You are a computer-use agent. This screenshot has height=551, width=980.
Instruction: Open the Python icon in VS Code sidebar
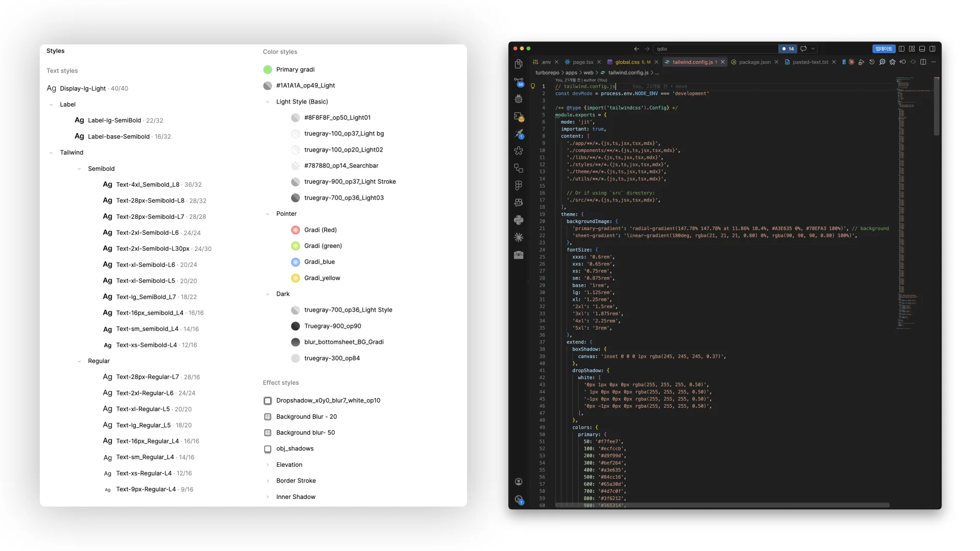point(519,220)
